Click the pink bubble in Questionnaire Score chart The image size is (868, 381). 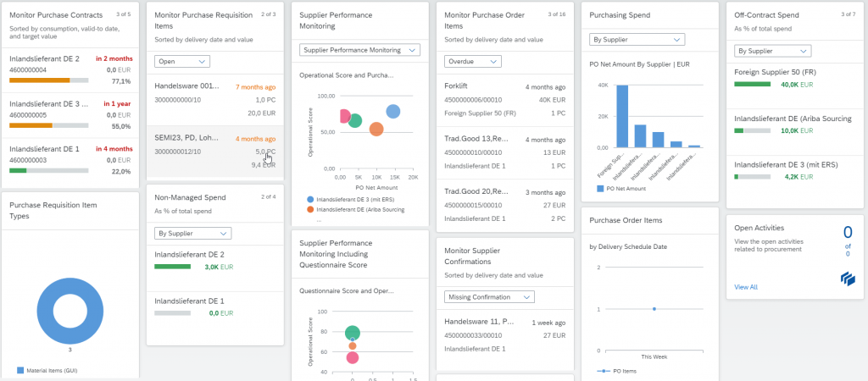click(x=353, y=357)
